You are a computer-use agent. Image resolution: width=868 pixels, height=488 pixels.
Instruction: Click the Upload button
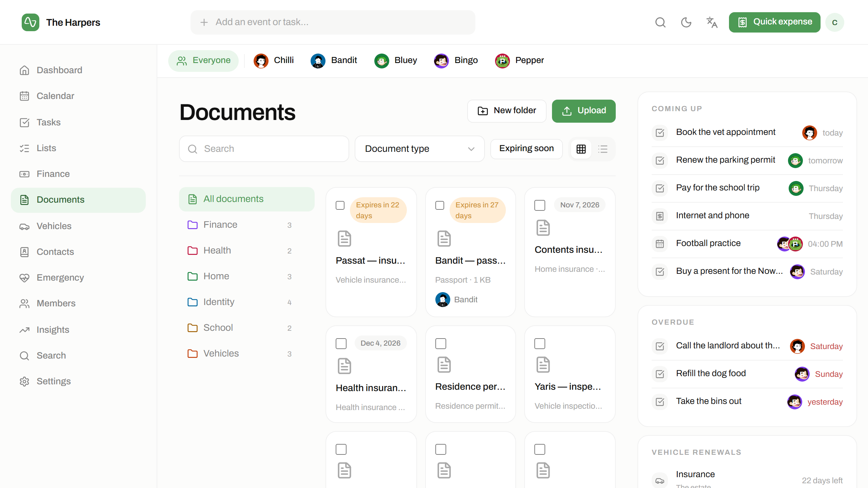(x=584, y=111)
